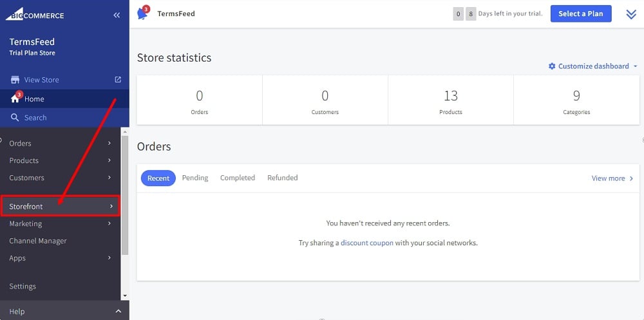Click the View more arrow
The image size is (644, 320).
click(631, 178)
